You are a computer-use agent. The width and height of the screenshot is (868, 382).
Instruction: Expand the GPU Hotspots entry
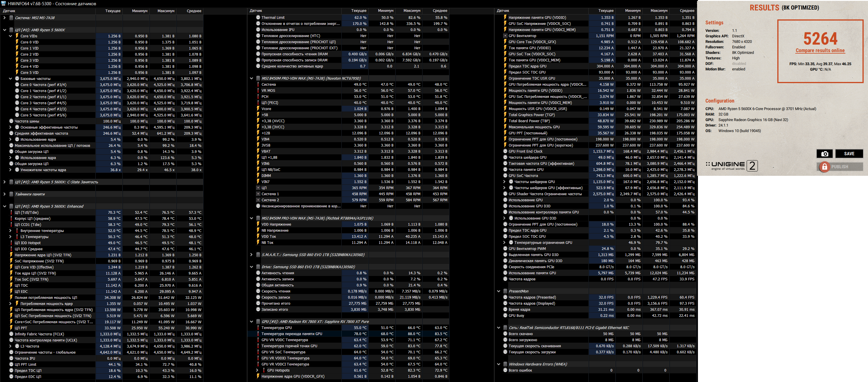(258, 370)
